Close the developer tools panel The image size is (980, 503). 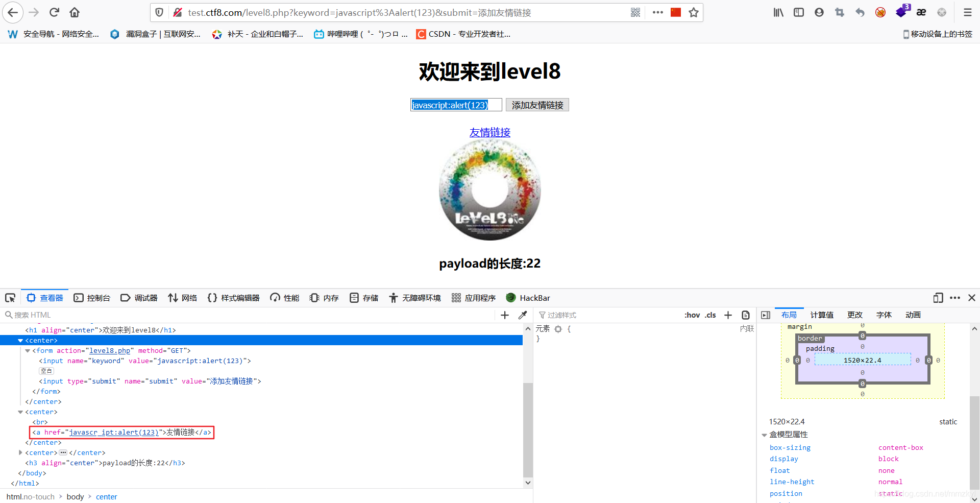coord(972,298)
